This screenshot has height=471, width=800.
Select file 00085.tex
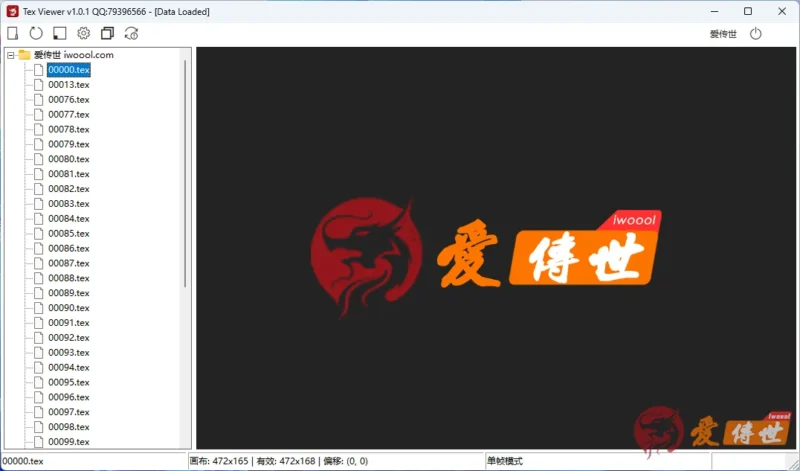point(69,233)
